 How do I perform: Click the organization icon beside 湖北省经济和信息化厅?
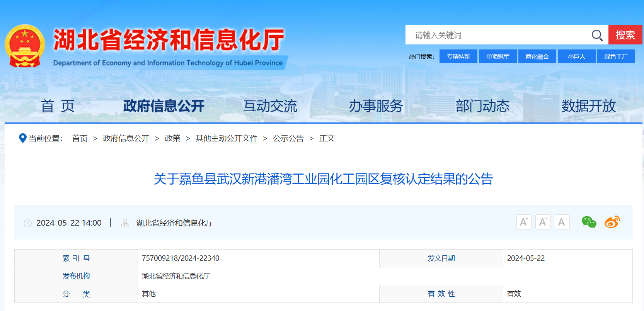pos(125,223)
